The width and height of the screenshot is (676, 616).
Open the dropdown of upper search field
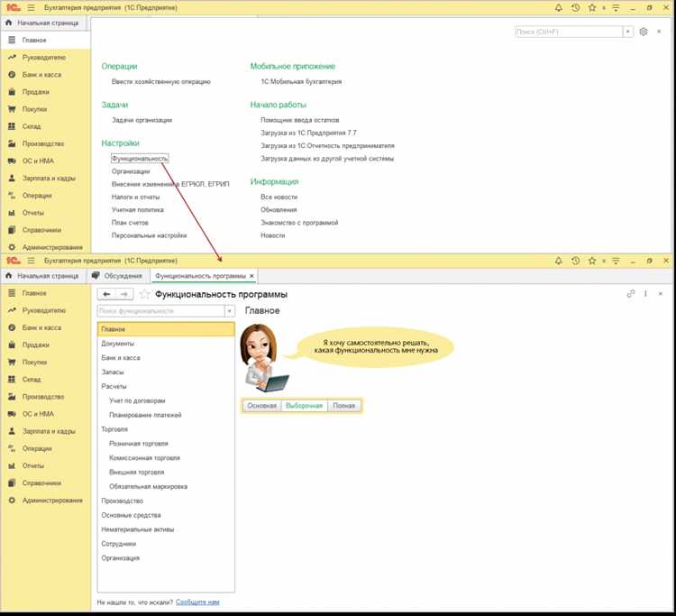[628, 32]
